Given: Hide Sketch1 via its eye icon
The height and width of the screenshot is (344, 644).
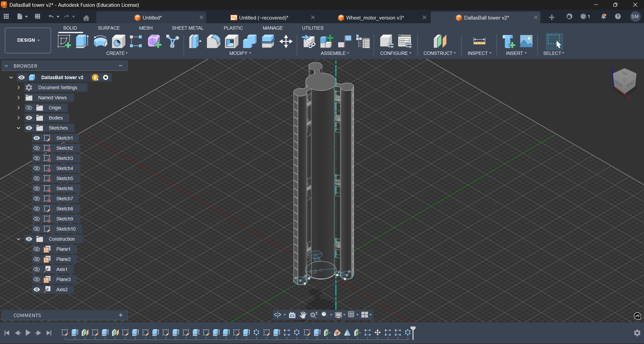Looking at the screenshot, I should [37, 138].
